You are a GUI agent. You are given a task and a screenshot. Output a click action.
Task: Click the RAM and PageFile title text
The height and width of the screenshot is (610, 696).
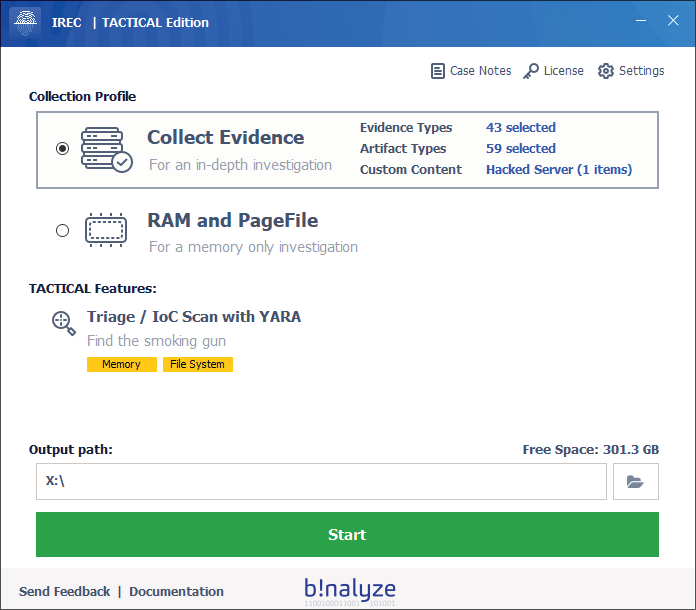click(233, 221)
